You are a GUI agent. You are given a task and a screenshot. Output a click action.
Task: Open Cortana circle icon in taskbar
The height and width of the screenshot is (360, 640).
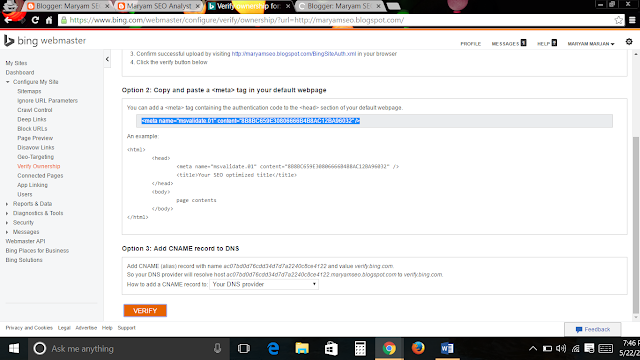[x=40, y=349]
